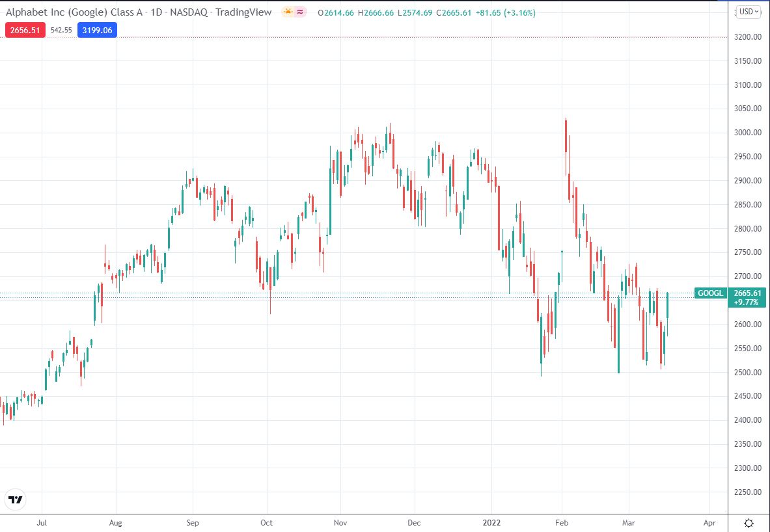770x532 pixels.
Task: Click the sun and cloud market session icon
Action: coord(287,12)
